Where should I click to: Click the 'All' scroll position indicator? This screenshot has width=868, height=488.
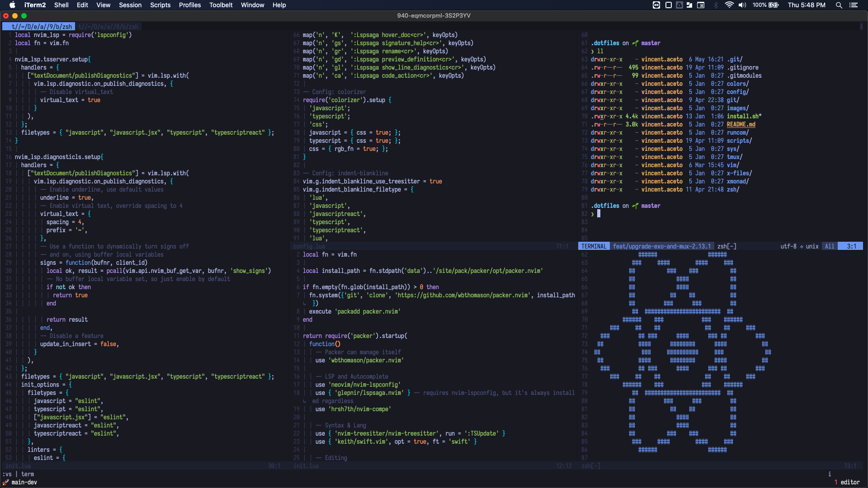(830, 246)
